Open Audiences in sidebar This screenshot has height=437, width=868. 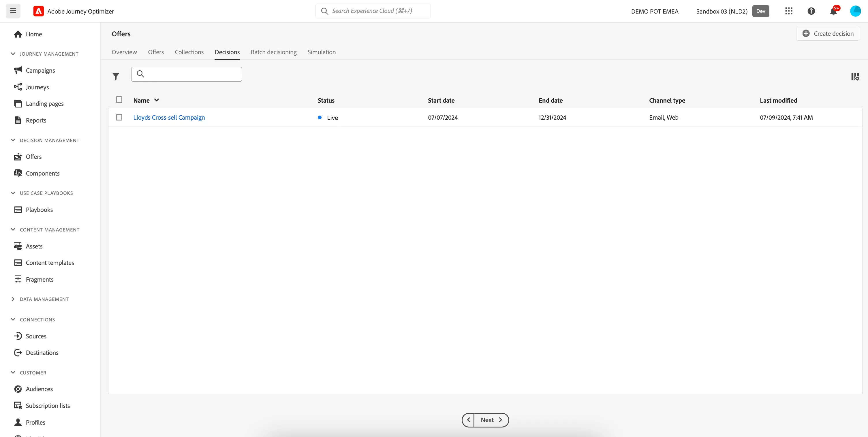tap(39, 389)
